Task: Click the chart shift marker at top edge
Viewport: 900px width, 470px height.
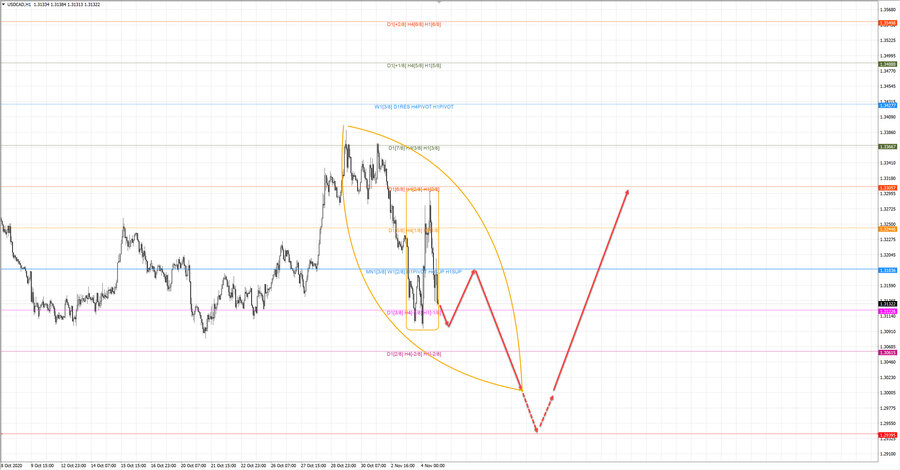Action: pos(439,2)
